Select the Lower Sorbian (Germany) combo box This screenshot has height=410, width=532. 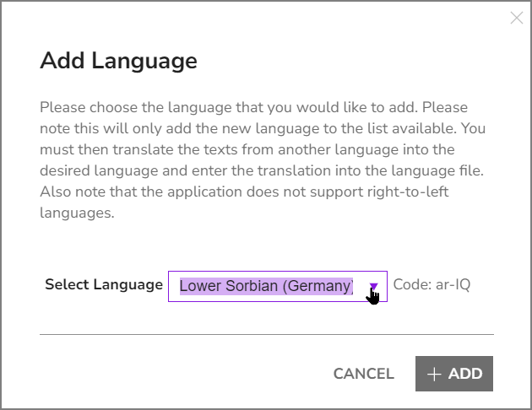(278, 286)
